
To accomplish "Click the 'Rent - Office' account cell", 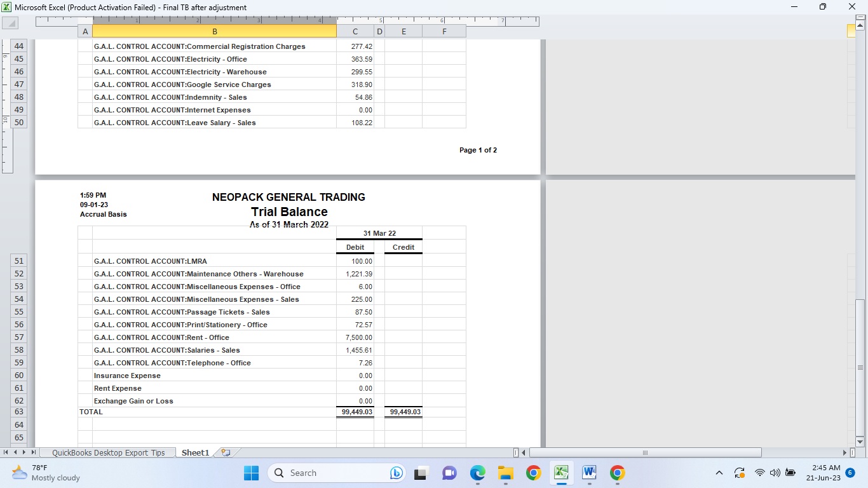I will click(x=214, y=337).
